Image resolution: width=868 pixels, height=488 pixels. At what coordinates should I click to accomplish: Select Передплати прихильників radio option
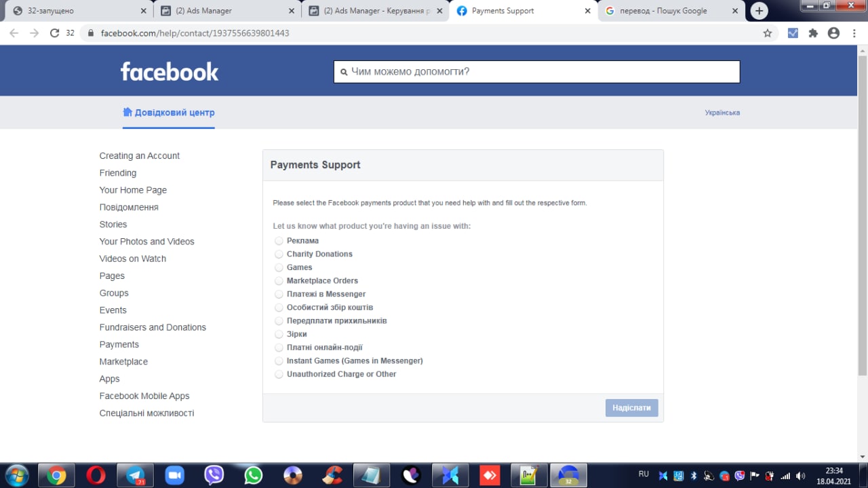pyautogui.click(x=279, y=321)
